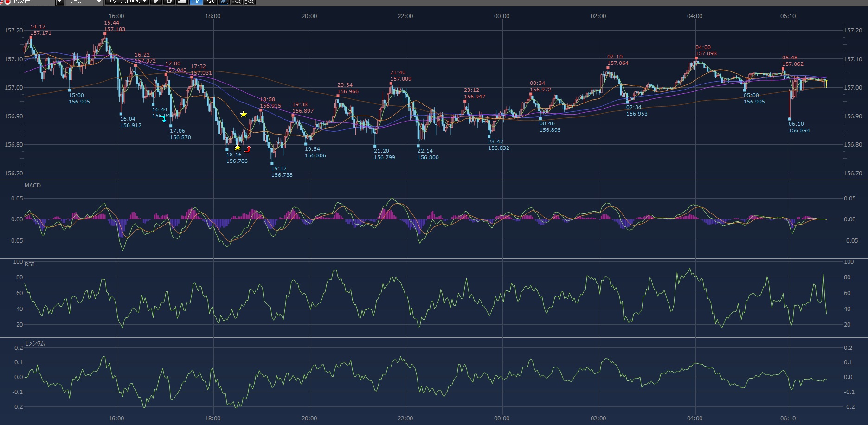The height and width of the screenshot is (425, 868).
Task: Select the pencil drawing tool
Action: point(156,2)
